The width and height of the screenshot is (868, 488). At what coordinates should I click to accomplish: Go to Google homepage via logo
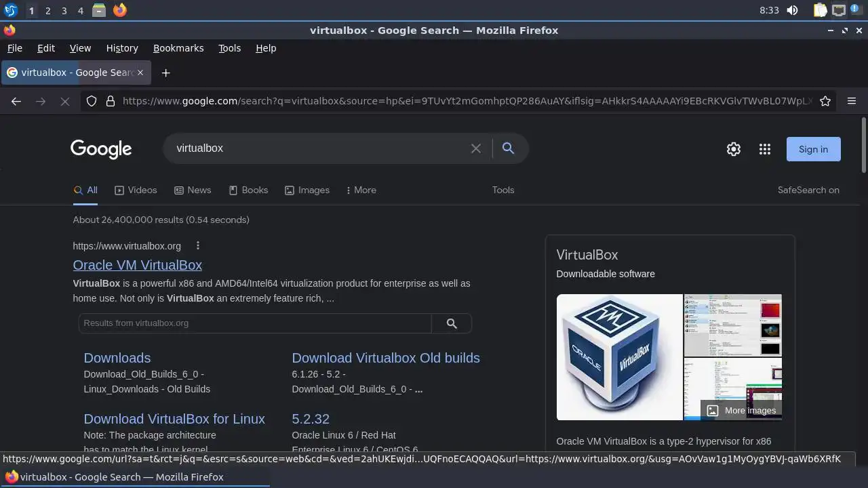pyautogui.click(x=101, y=149)
